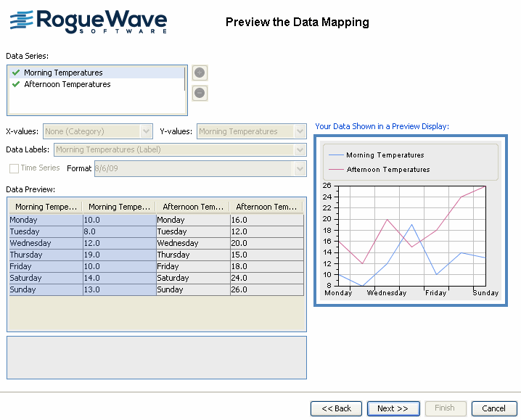Click Afternoon Temperatures legend entry in chart

pos(387,170)
